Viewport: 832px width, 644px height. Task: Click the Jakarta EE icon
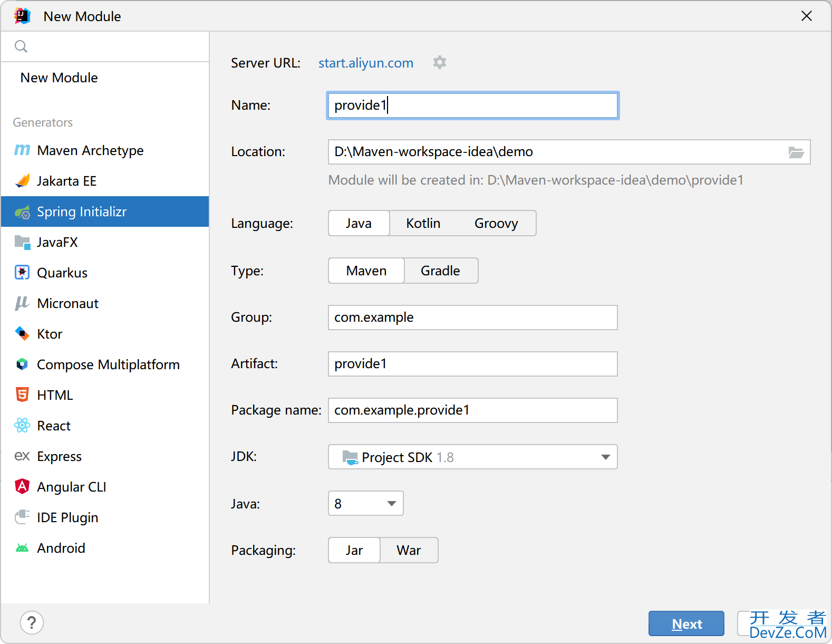22,181
